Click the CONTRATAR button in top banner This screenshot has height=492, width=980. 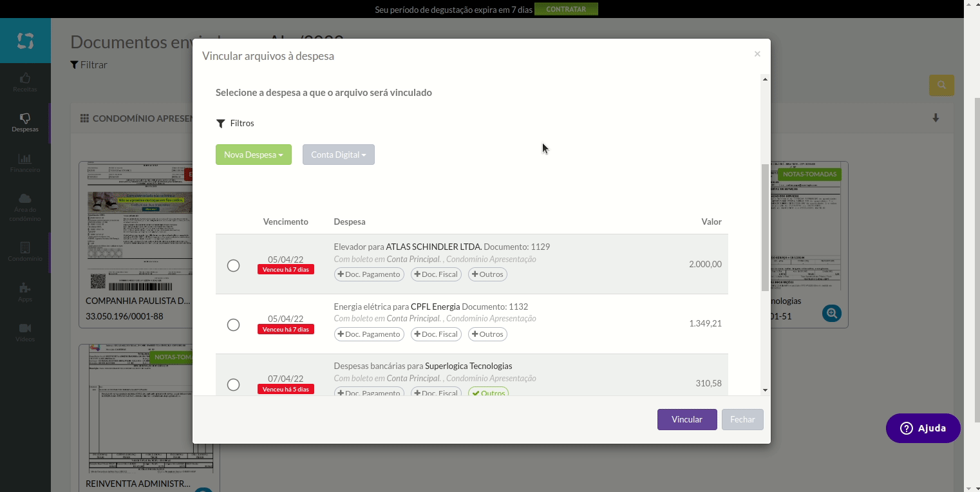click(566, 9)
